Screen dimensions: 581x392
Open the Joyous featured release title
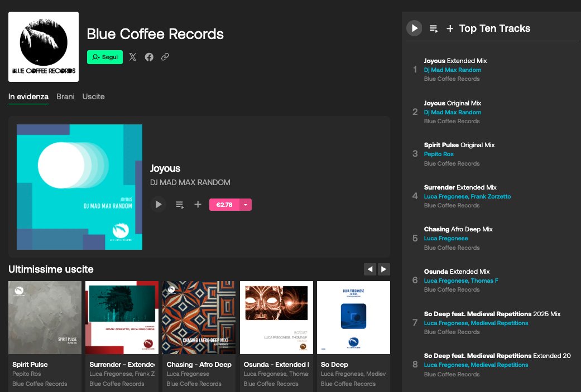click(x=165, y=168)
